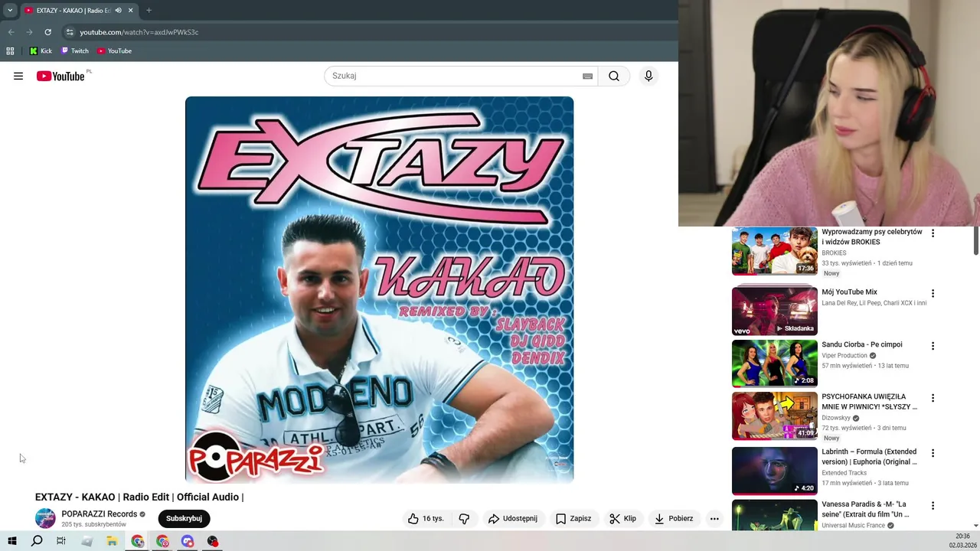Screen dimensions: 980x551
Task: Open File Explorer from the taskbar
Action: (x=112, y=541)
